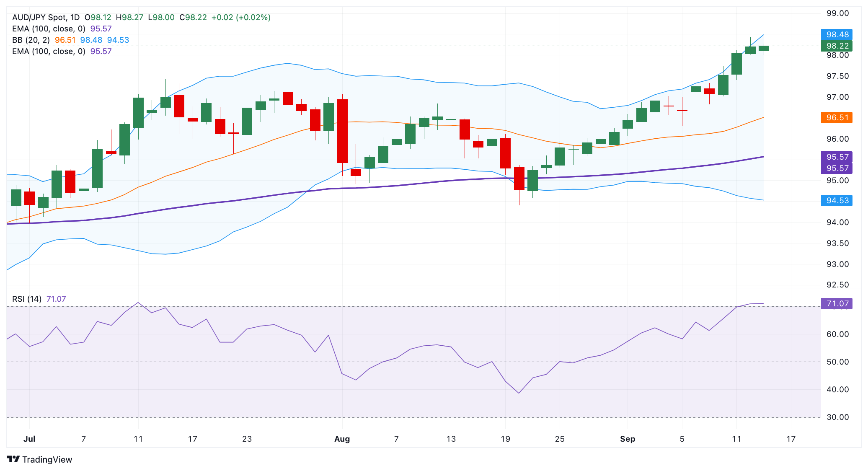Click the Jul date axis label
Screen dimensions: 868x471
click(x=29, y=439)
